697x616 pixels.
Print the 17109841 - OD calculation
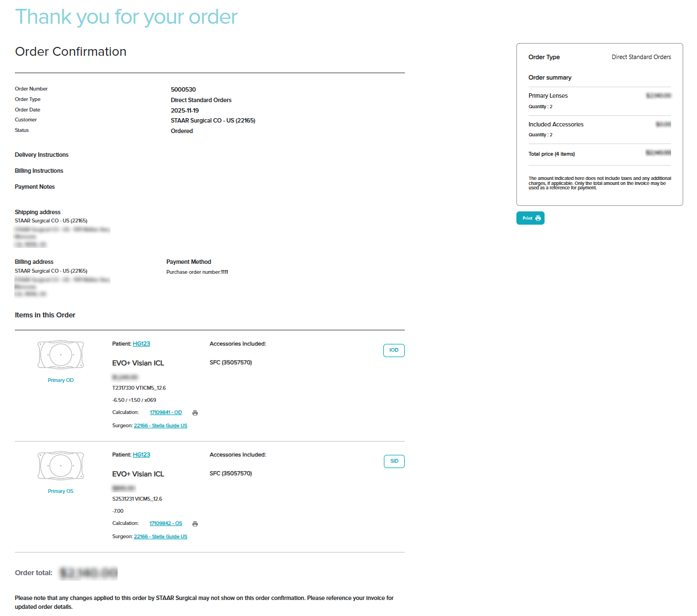195,413
